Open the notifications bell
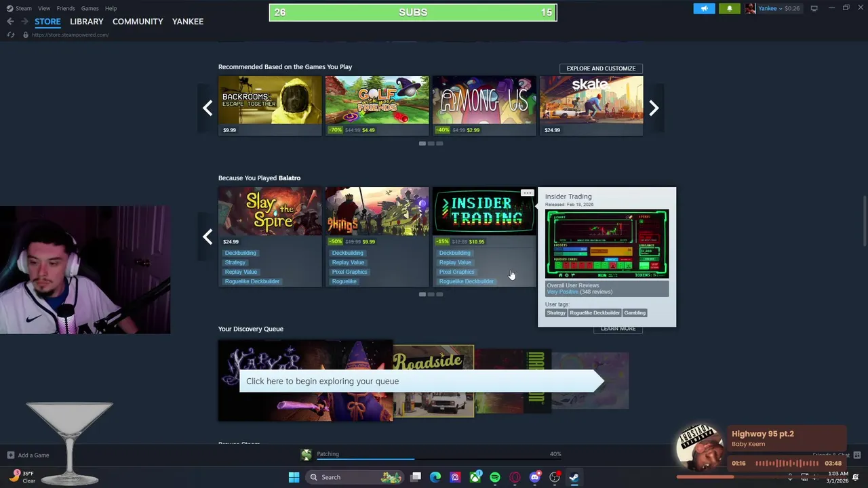The width and height of the screenshot is (868, 488). pyautogui.click(x=730, y=8)
